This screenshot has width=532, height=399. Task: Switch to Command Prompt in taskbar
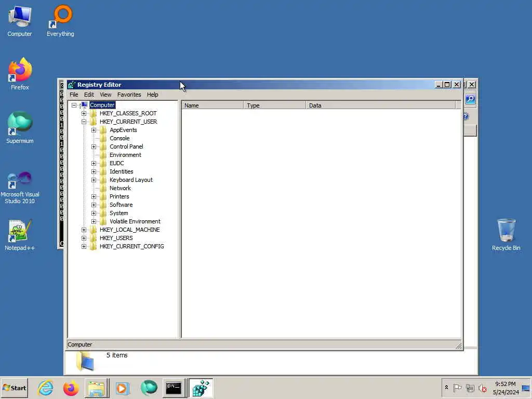174,388
